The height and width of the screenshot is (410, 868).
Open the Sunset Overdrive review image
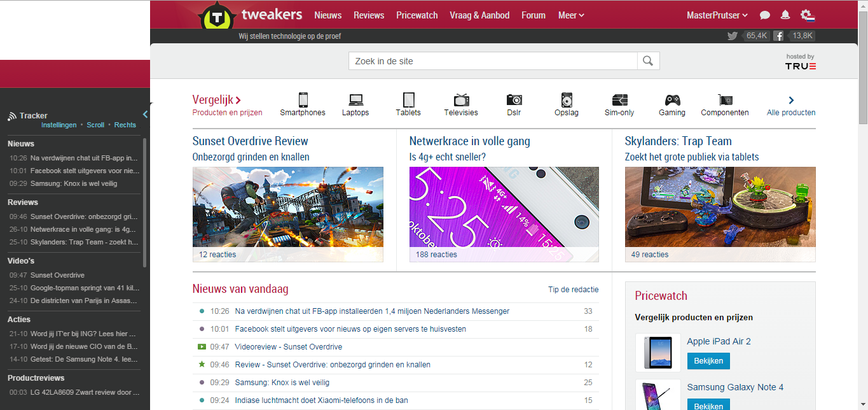pyautogui.click(x=288, y=215)
